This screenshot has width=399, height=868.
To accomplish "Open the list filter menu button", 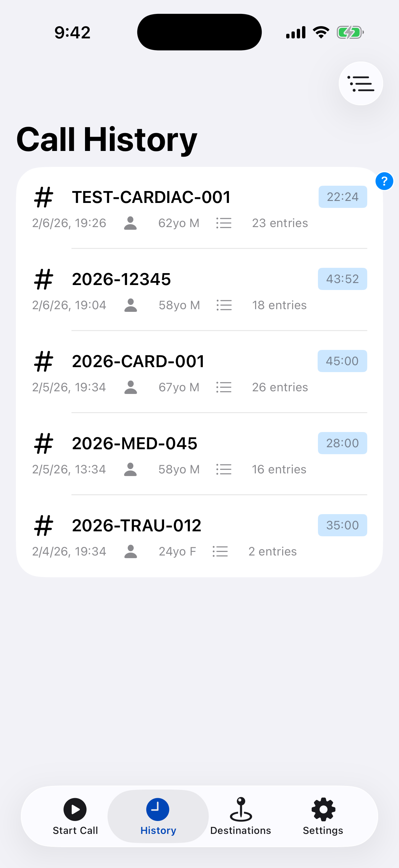I will point(360,83).
